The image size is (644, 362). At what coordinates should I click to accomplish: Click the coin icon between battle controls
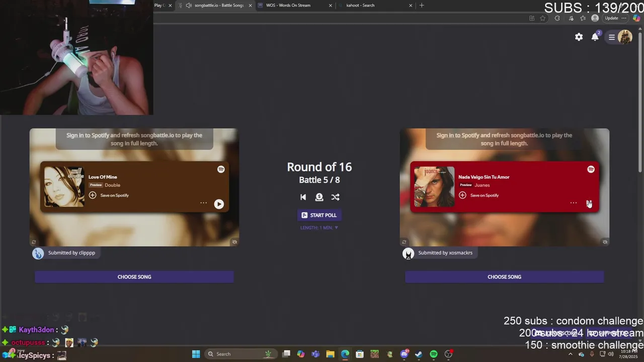pos(319,197)
